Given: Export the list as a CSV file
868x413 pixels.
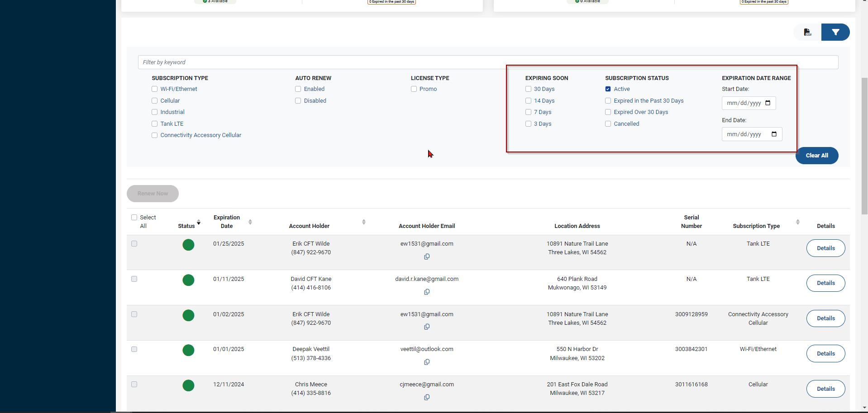Looking at the screenshot, I should click(807, 32).
